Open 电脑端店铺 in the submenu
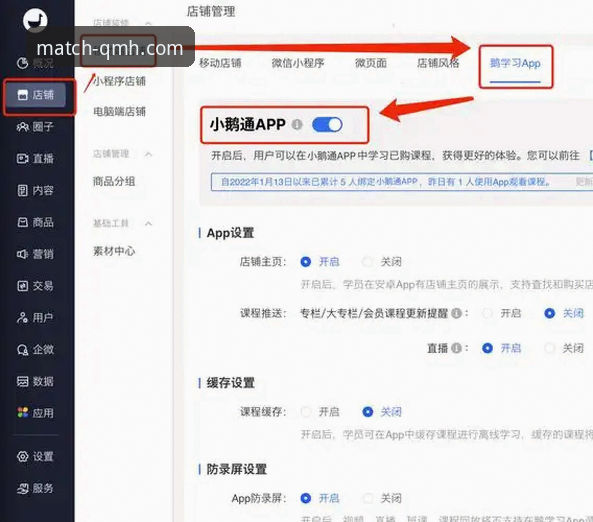The width and height of the screenshot is (593, 522). pos(120,112)
